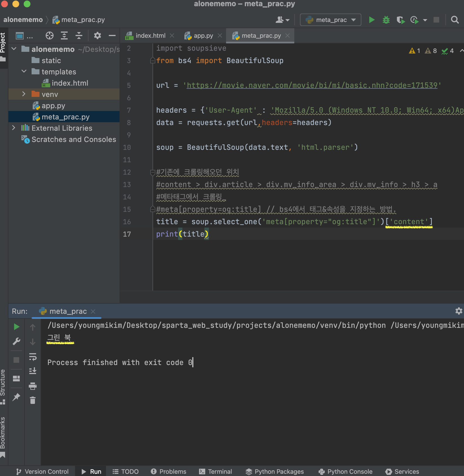
Task: Open TODO tool window
Action: pyautogui.click(x=125, y=471)
